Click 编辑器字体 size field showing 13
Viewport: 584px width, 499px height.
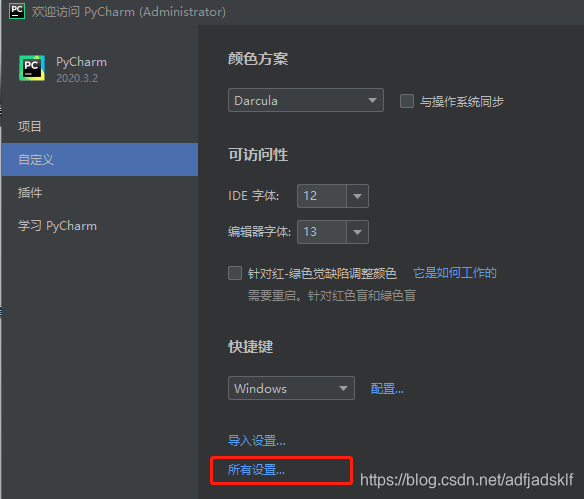322,232
